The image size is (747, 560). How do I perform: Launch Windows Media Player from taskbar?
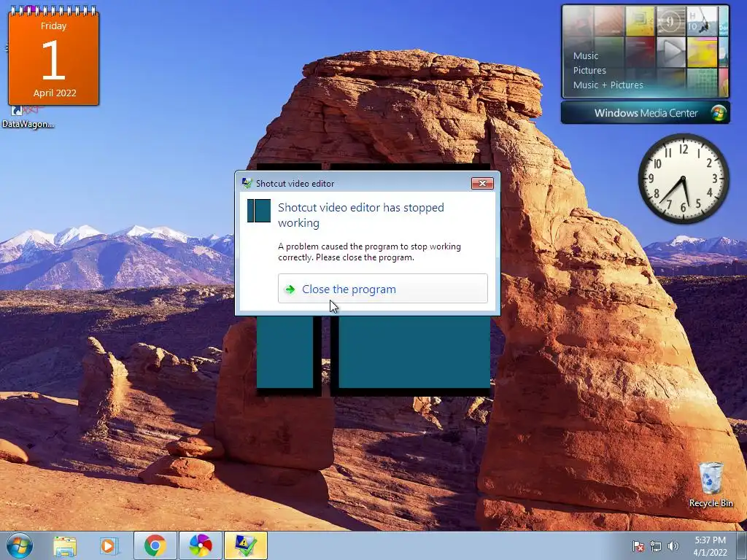coord(109,545)
